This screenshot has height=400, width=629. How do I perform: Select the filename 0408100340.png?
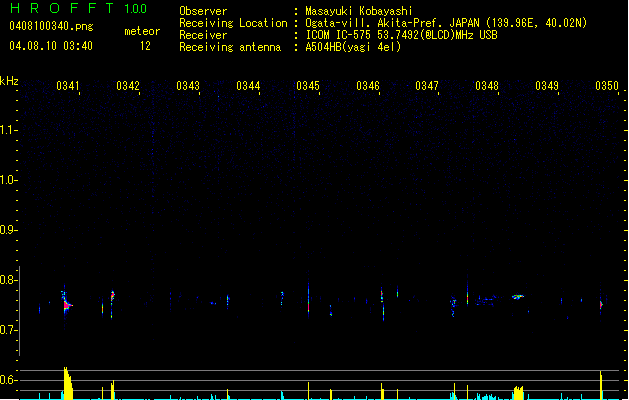click(51, 27)
